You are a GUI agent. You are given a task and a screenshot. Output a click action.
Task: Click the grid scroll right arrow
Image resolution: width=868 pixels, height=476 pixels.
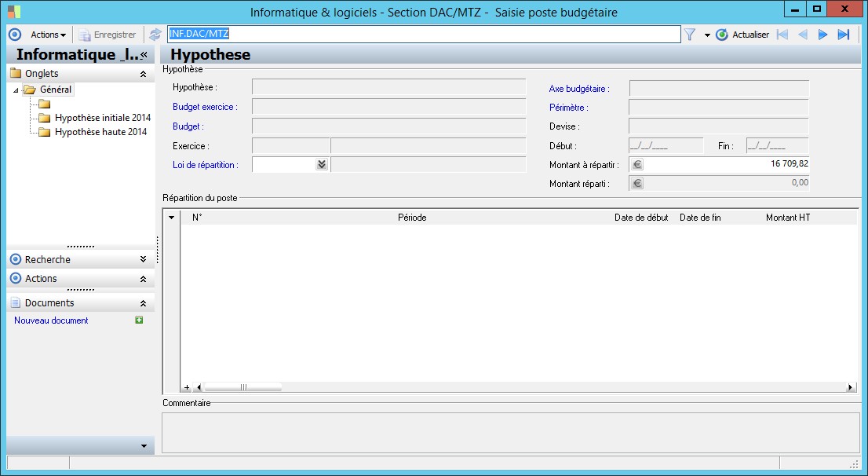(x=850, y=387)
